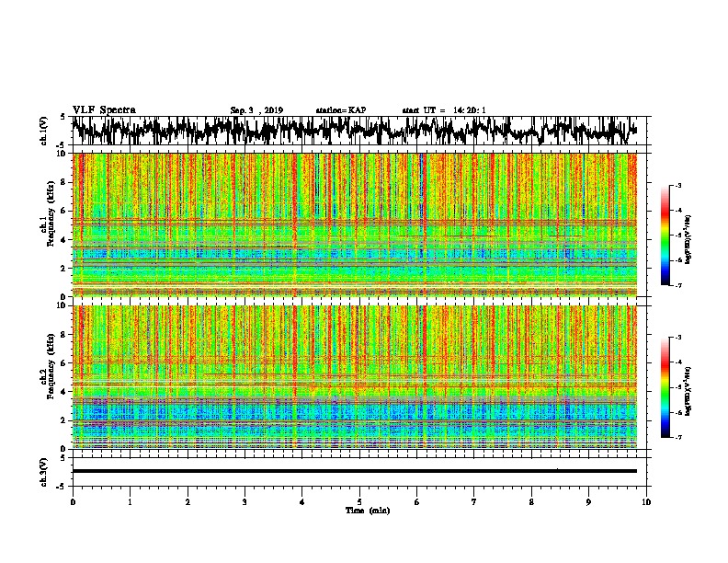Click time axis tick label "0"
This screenshot has height=563, width=728.
(73, 502)
